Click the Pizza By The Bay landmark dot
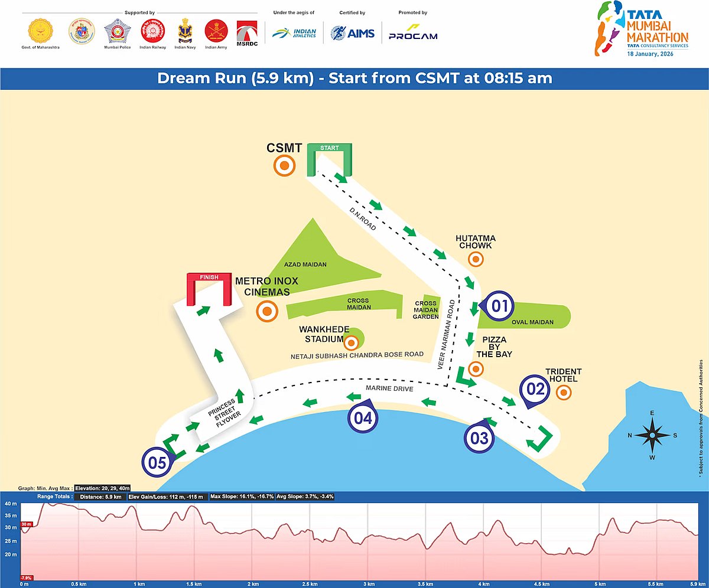The image size is (709, 588). (476, 370)
